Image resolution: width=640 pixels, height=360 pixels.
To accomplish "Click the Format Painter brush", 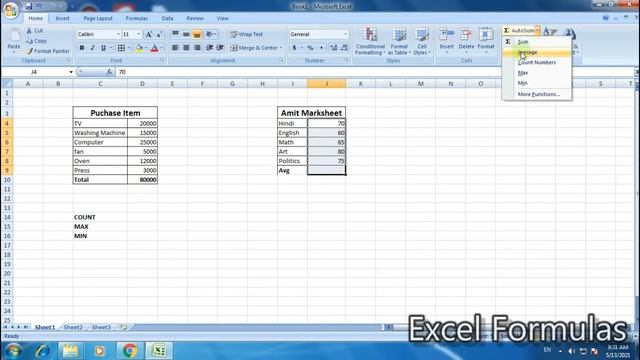I will (29, 51).
